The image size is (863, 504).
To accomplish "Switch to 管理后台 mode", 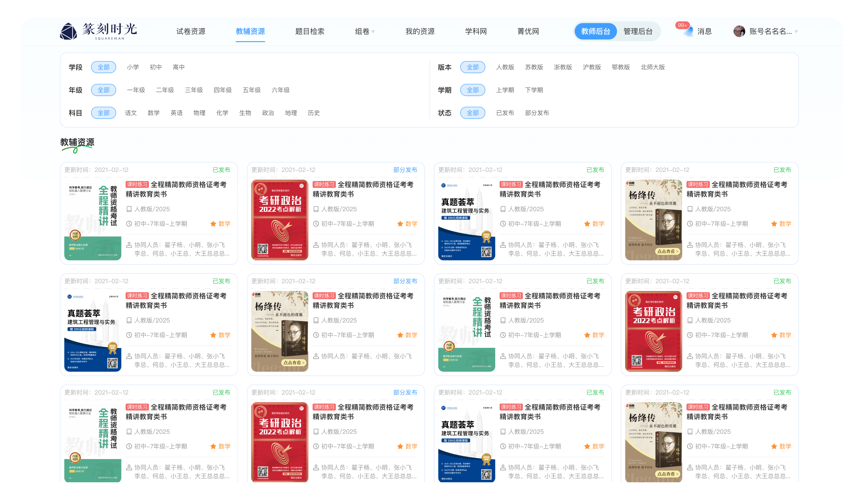I will [x=638, y=31].
